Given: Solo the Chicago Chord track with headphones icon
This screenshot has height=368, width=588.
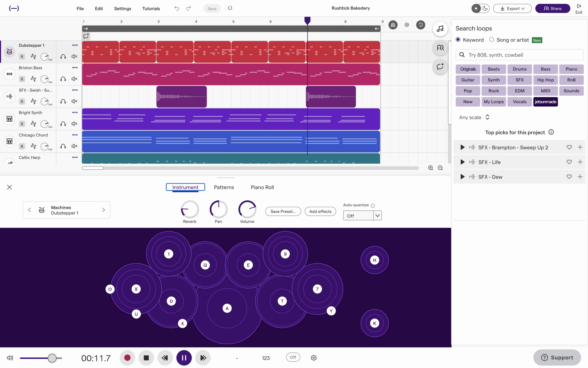Looking at the screenshot, I should (x=63, y=146).
